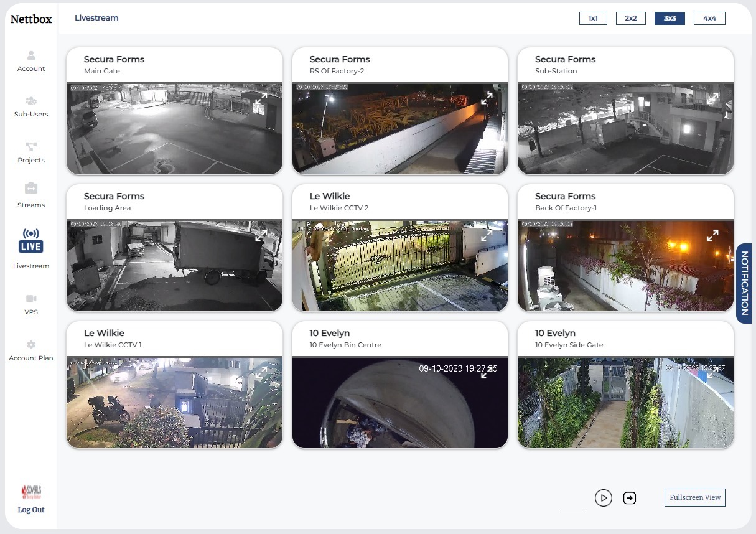This screenshot has height=534, width=756.
Task: Switch to the 4x4 grid layout
Action: (x=709, y=19)
